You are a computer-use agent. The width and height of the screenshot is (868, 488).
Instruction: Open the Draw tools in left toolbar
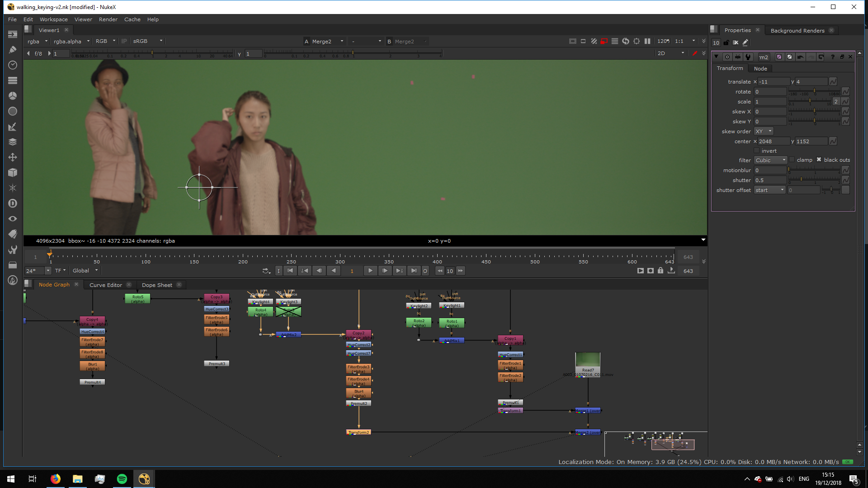[x=13, y=50]
